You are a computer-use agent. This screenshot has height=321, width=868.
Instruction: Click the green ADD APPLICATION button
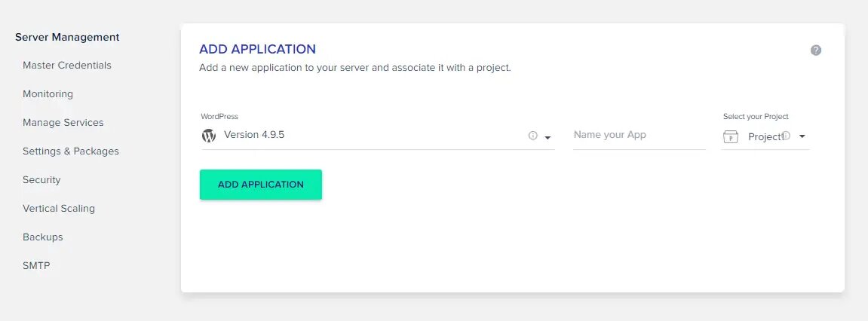click(x=261, y=185)
